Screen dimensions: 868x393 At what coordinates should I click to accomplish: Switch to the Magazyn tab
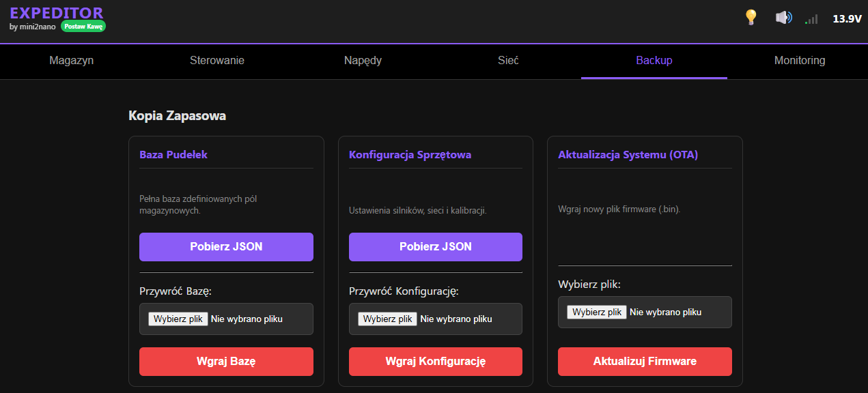pyautogui.click(x=72, y=61)
